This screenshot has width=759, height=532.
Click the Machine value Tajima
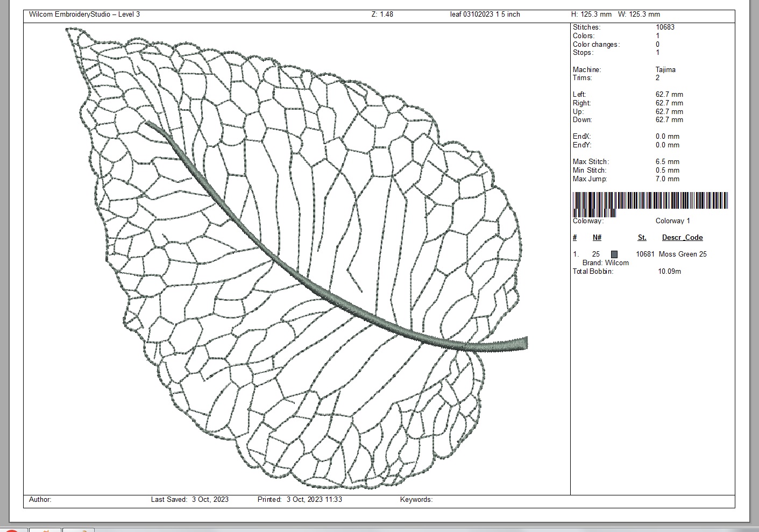[x=665, y=69]
